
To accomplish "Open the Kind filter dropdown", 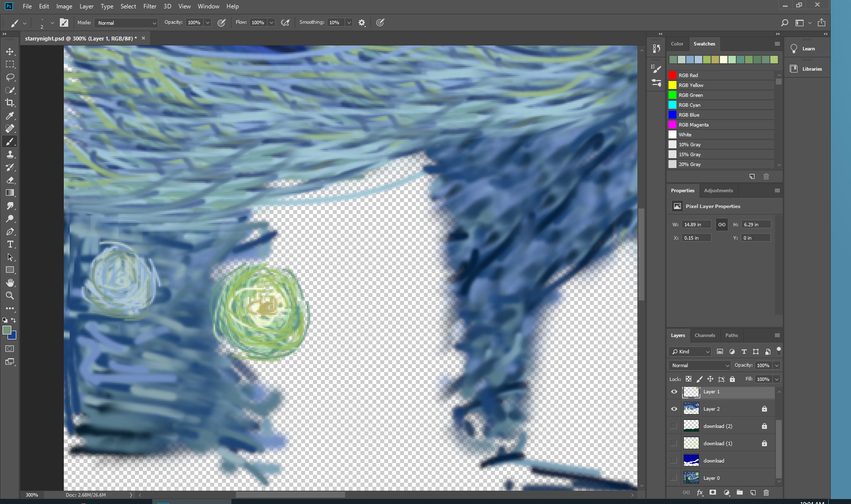I will tap(690, 352).
